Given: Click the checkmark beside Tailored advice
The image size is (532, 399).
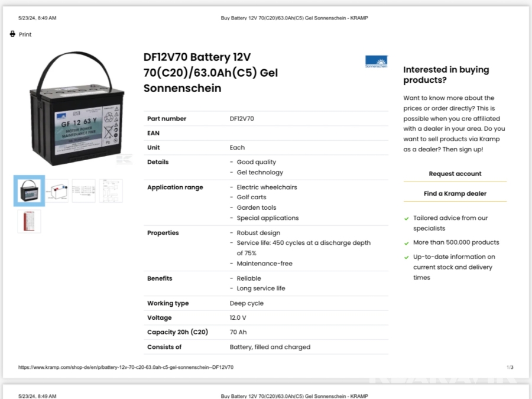Looking at the screenshot, I should point(407,219).
